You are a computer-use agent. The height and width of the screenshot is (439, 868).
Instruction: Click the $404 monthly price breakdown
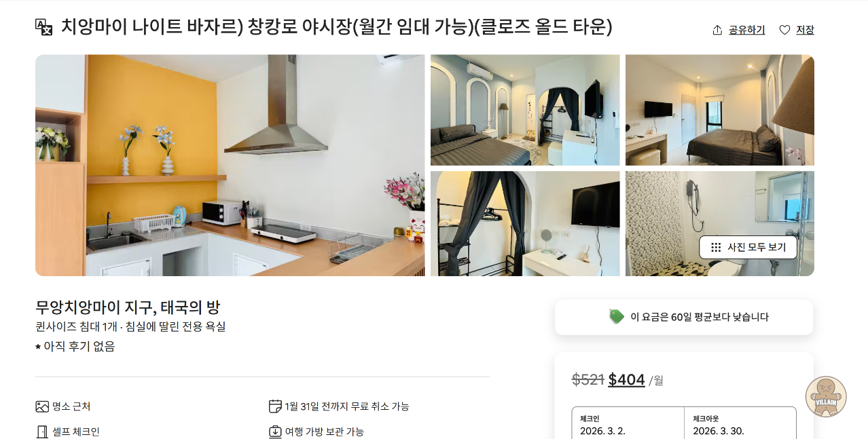tap(626, 379)
